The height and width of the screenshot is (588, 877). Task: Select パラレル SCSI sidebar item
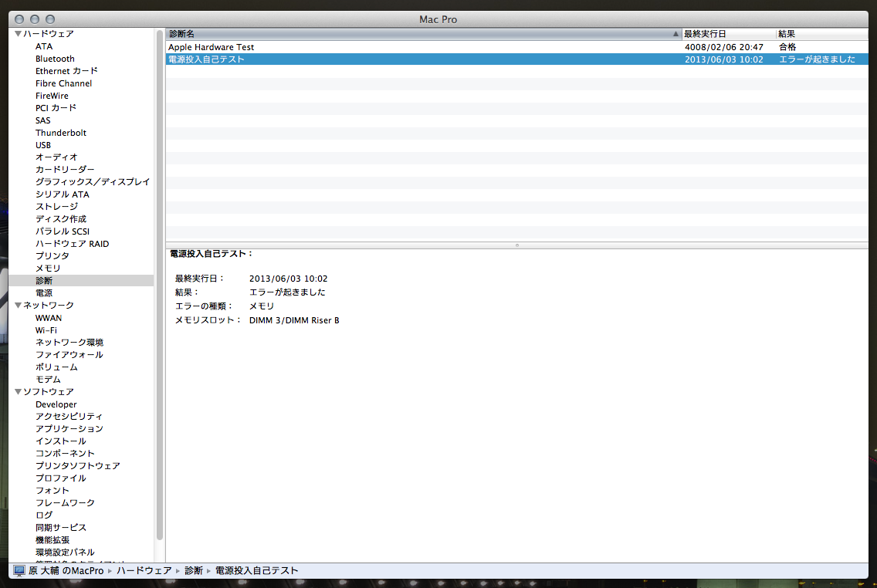coord(62,231)
